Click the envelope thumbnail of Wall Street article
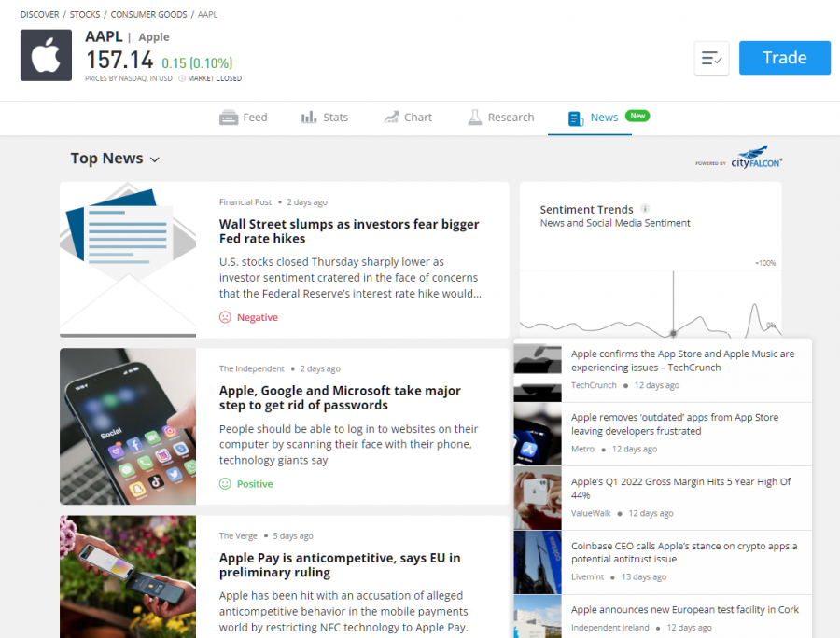840x638 pixels. (128, 259)
